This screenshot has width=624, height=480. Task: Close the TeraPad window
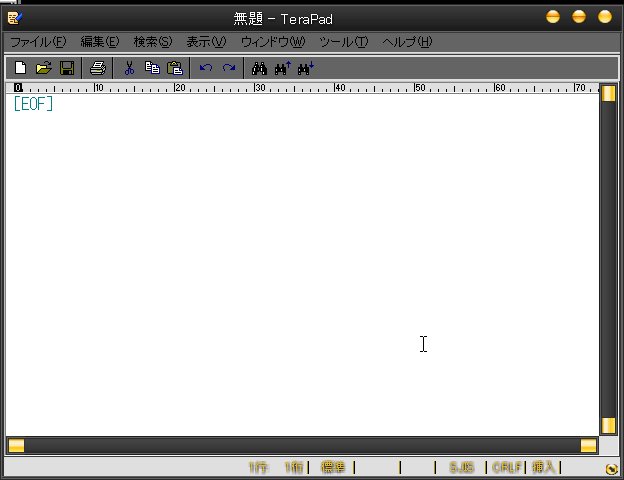605,17
